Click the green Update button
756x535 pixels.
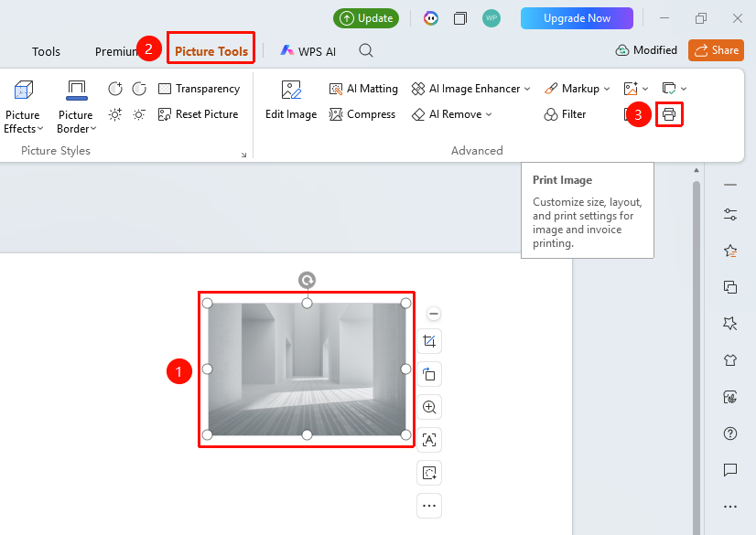click(366, 18)
